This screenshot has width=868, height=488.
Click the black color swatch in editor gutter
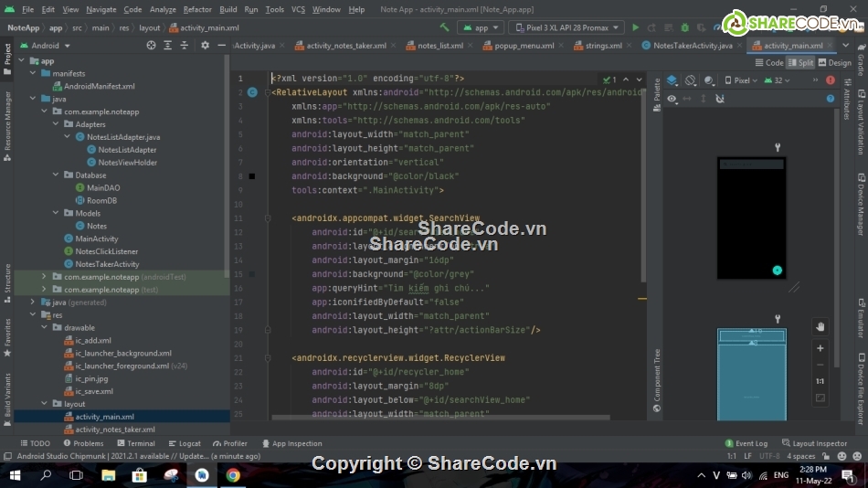tap(251, 176)
